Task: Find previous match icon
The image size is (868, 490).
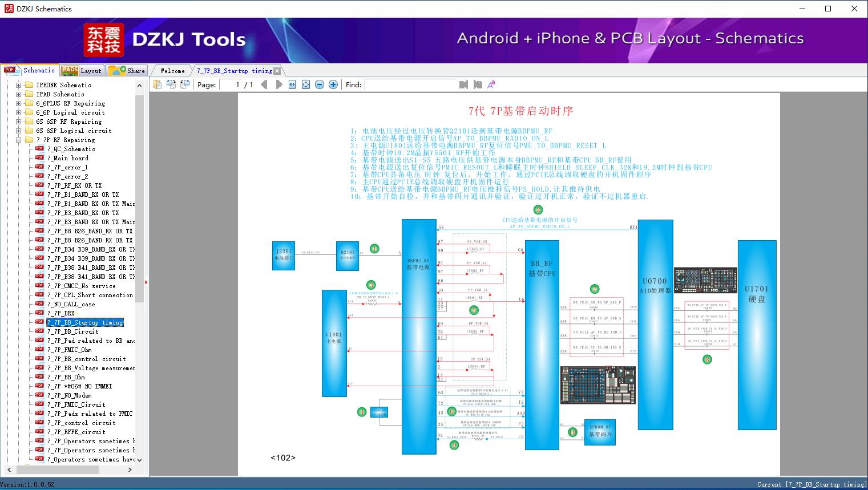Action: pyautogui.click(x=463, y=84)
